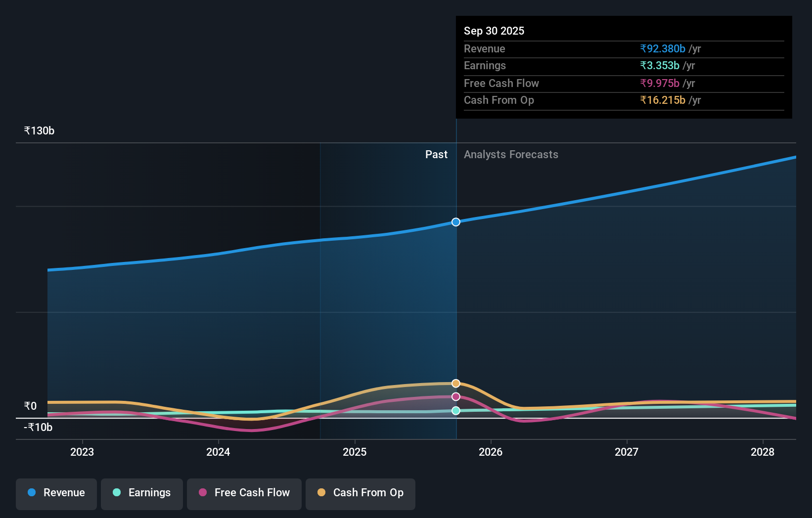812x518 pixels.
Task: Select the orange Cash From Op marker
Action: point(455,383)
